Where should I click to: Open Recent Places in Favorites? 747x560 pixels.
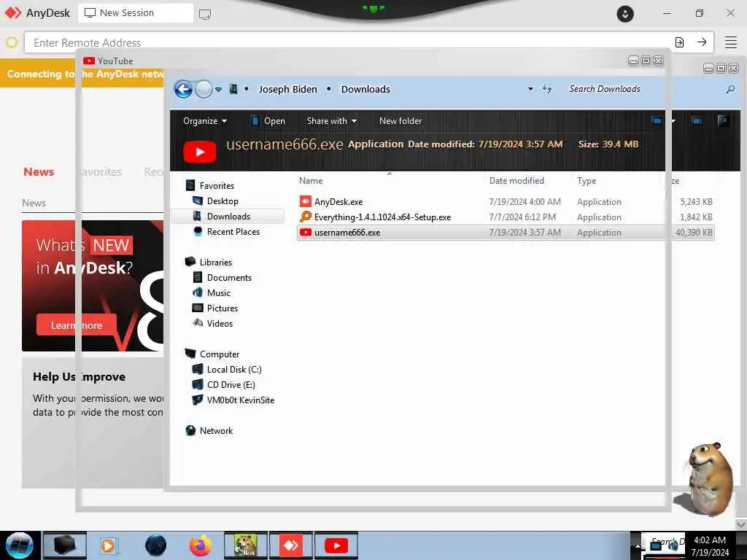point(233,231)
